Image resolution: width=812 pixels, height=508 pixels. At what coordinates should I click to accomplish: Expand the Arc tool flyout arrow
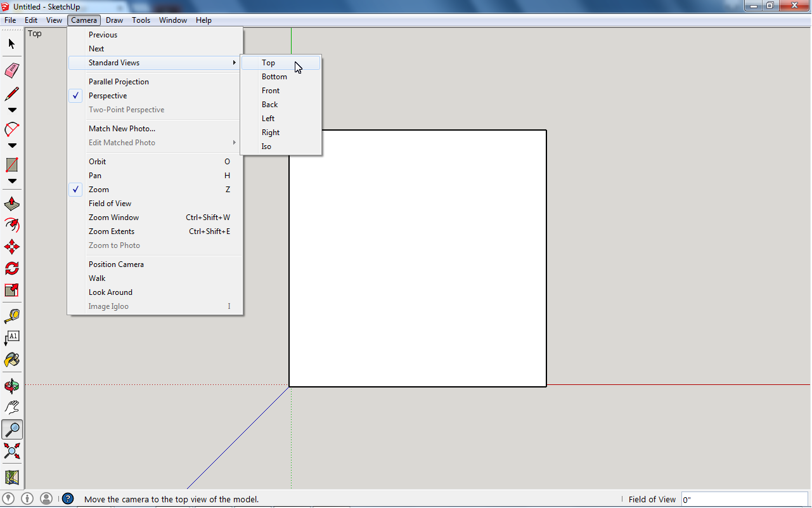[x=11, y=145]
